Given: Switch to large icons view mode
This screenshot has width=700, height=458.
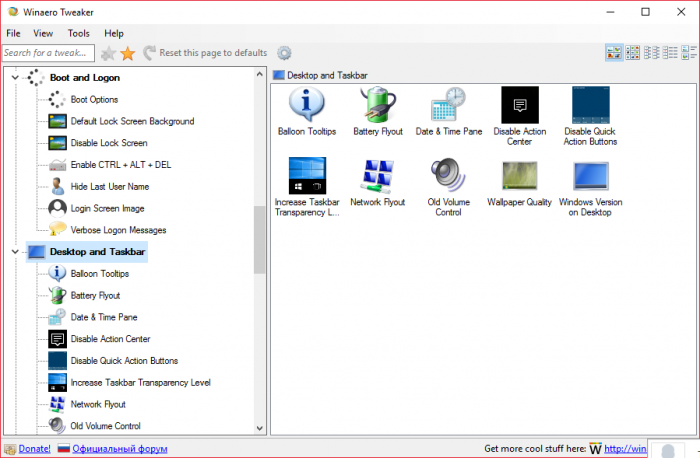Looking at the screenshot, I should pos(614,53).
